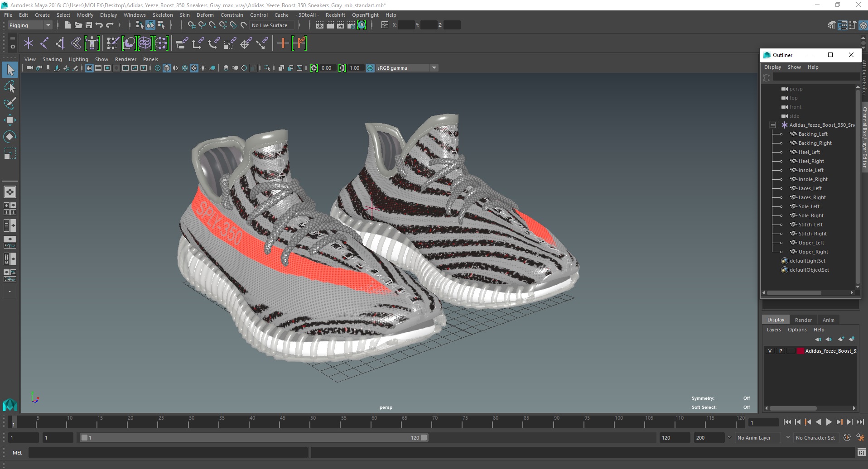
Task: Toggle layer playback P box
Action: (x=781, y=351)
